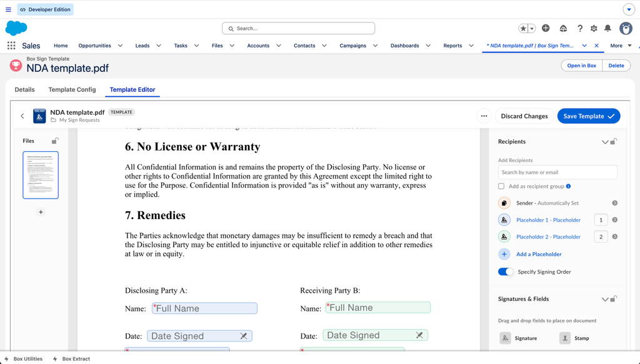Viewport: 640px width, 364px height.
Task: Open Sender options arrow
Action: click(x=615, y=203)
